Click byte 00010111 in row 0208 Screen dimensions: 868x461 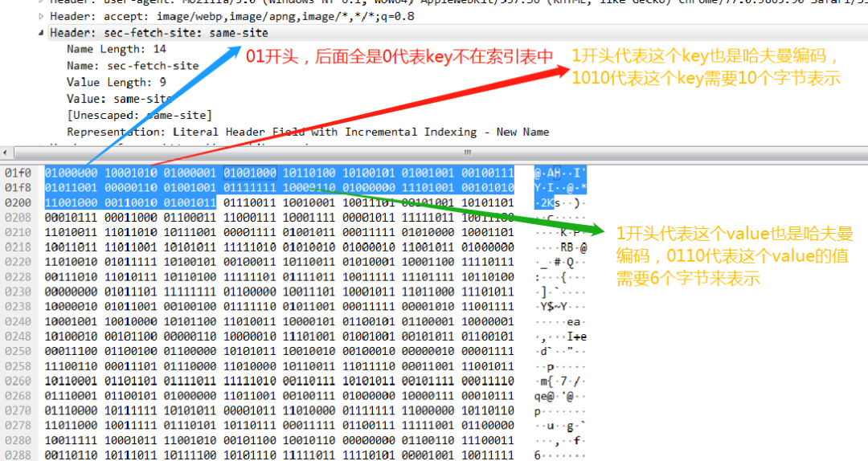click(x=71, y=218)
